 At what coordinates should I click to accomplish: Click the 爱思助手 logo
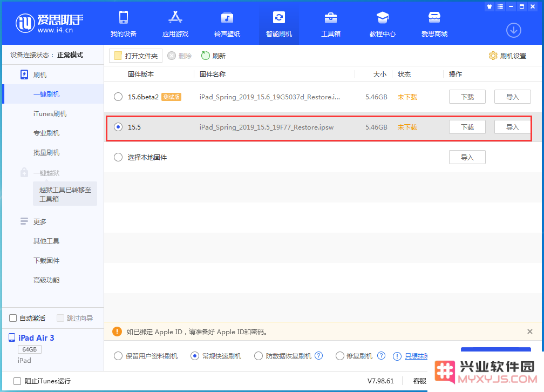point(49,24)
